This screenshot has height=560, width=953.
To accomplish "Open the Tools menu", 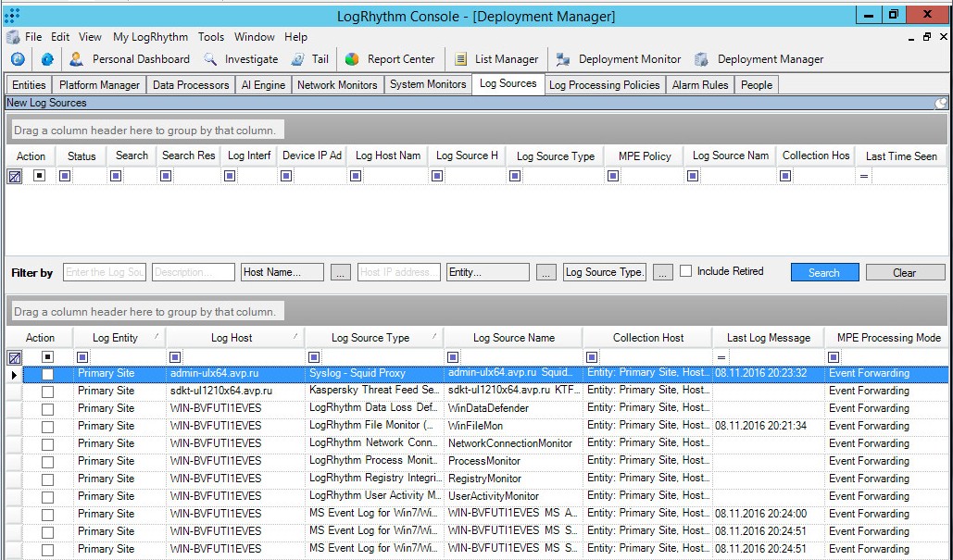I will point(210,37).
